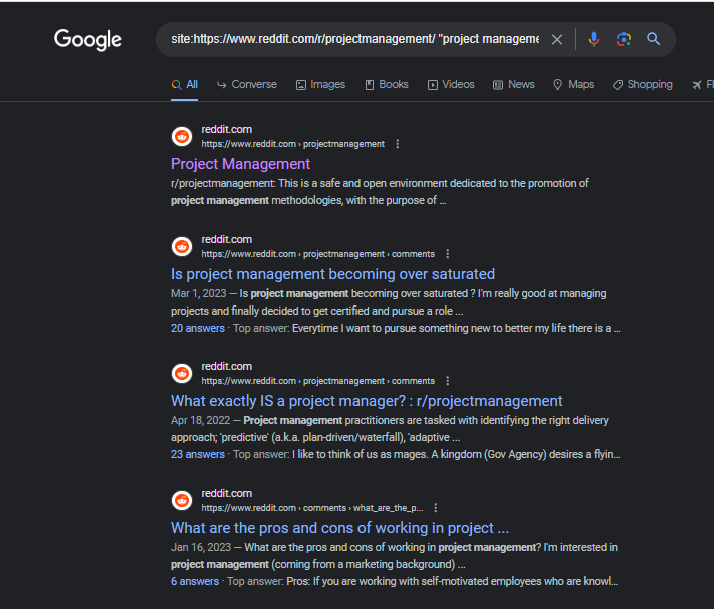The height and width of the screenshot is (610, 715).
Task: Select the All tab
Action: click(185, 85)
